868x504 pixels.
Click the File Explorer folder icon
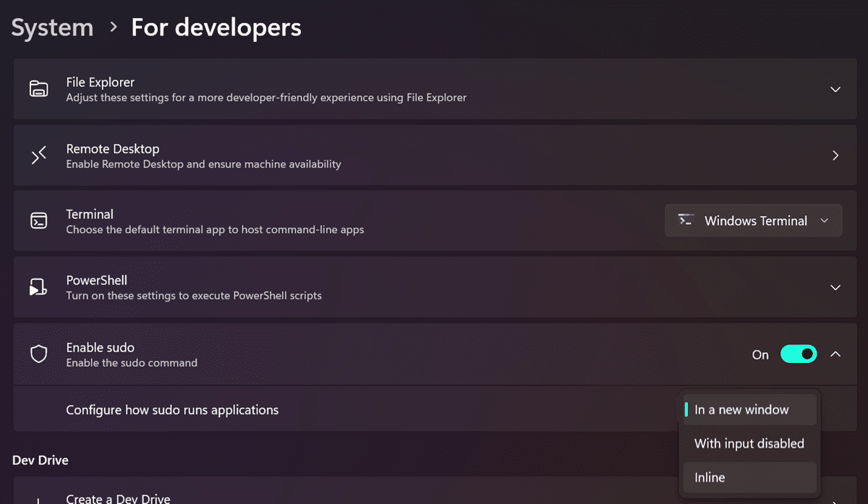click(38, 89)
